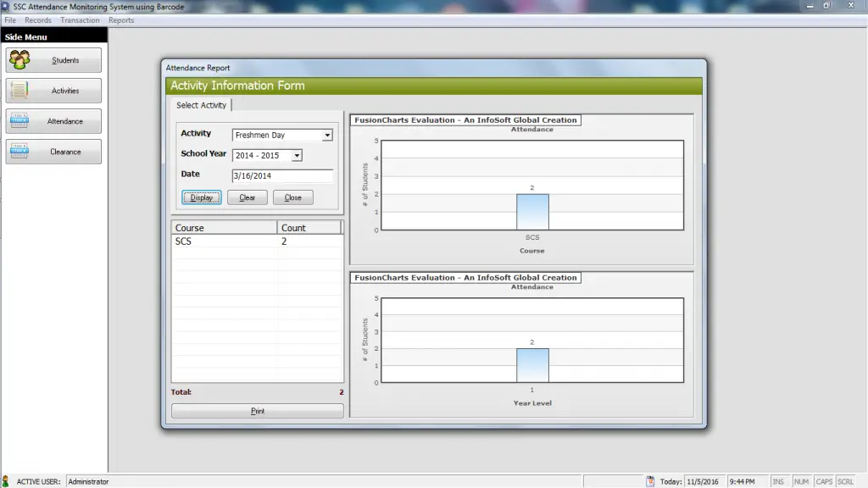The width and height of the screenshot is (868, 488).
Task: Expand the Activity dropdown showing Freshmen Day
Action: pos(327,135)
